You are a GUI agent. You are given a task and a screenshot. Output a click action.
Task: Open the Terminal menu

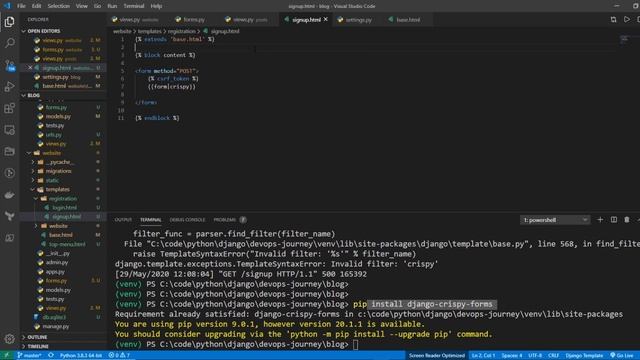(x=134, y=6)
